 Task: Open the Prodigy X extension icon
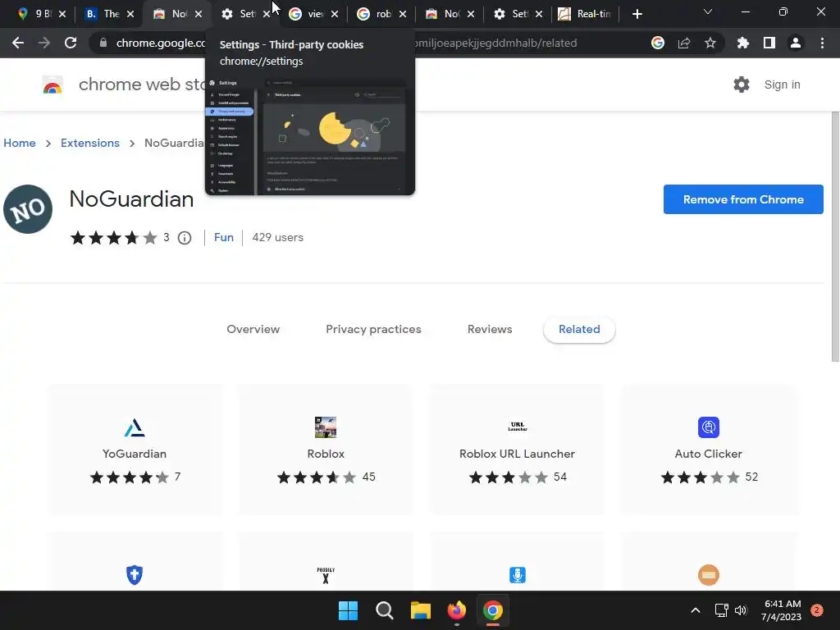(x=326, y=575)
